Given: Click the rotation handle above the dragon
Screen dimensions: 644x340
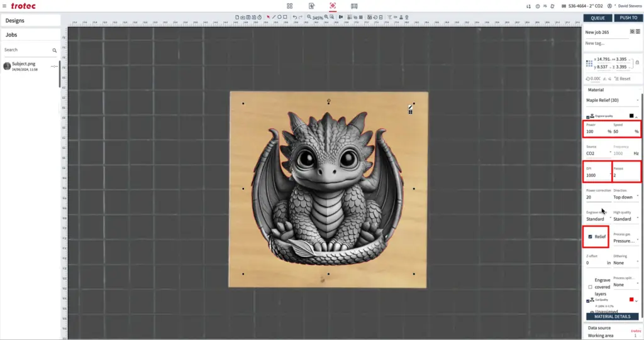Looking at the screenshot, I should [328, 101].
